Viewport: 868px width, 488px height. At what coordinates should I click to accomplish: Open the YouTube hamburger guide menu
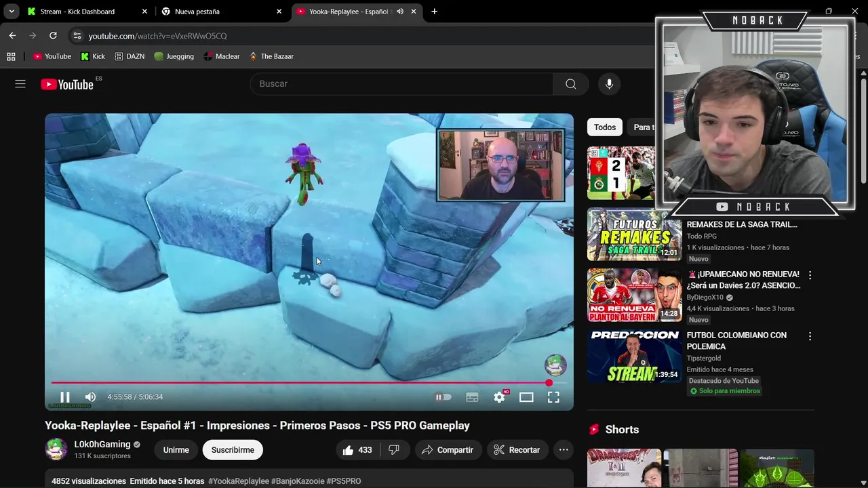[x=20, y=84]
